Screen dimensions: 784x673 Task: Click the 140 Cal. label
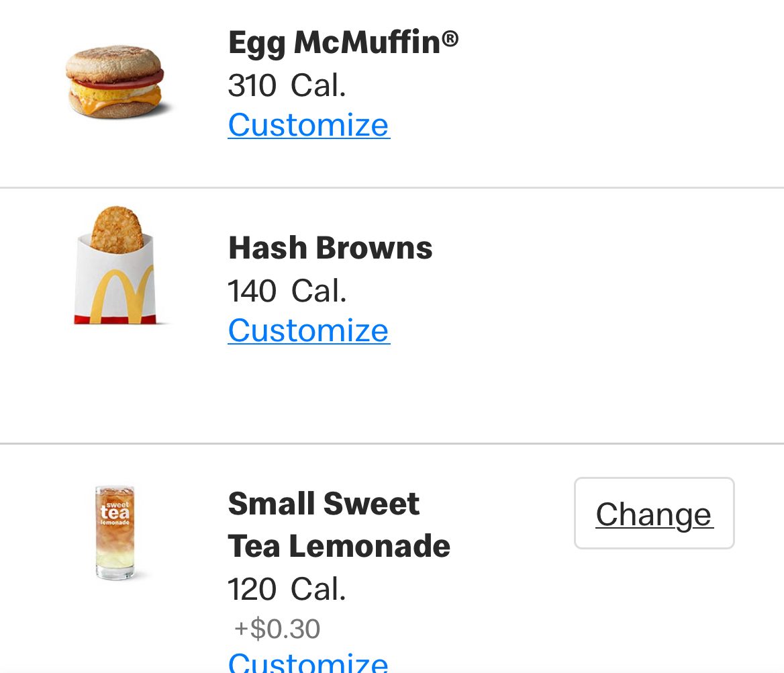(x=287, y=291)
